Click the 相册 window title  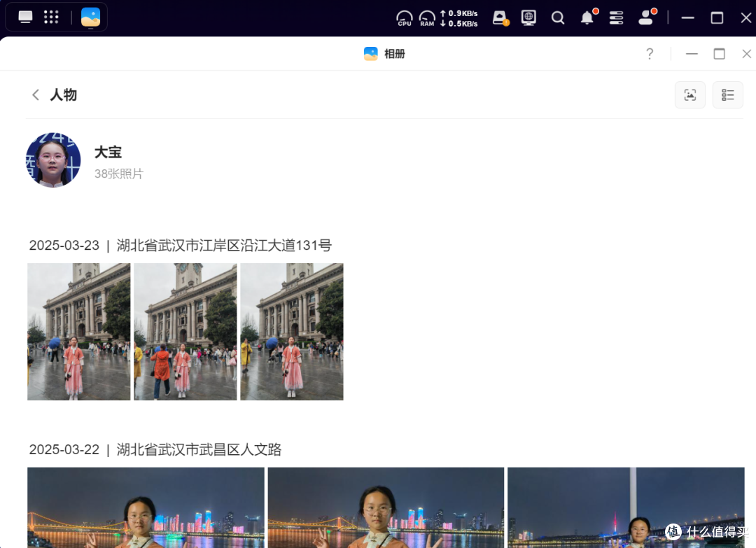point(394,53)
